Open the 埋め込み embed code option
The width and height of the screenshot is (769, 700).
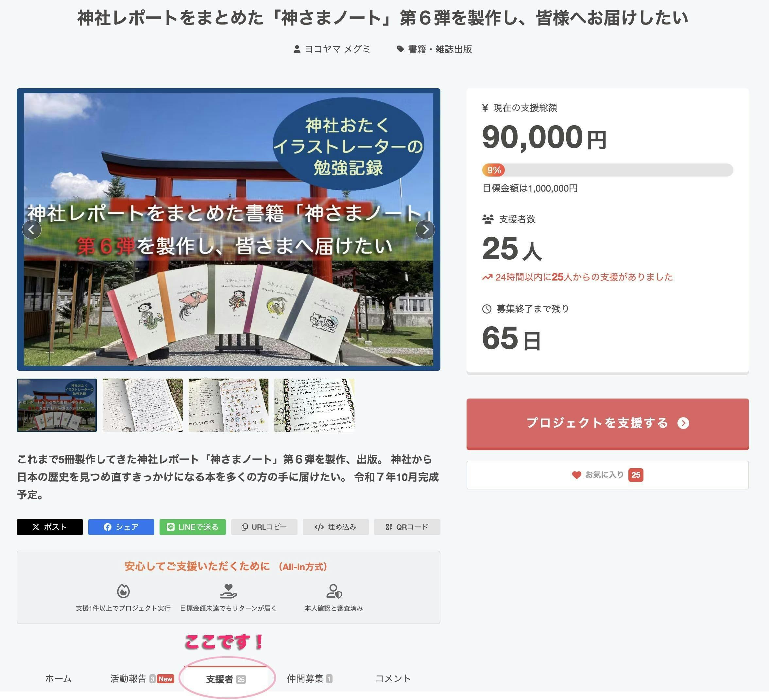point(335,527)
